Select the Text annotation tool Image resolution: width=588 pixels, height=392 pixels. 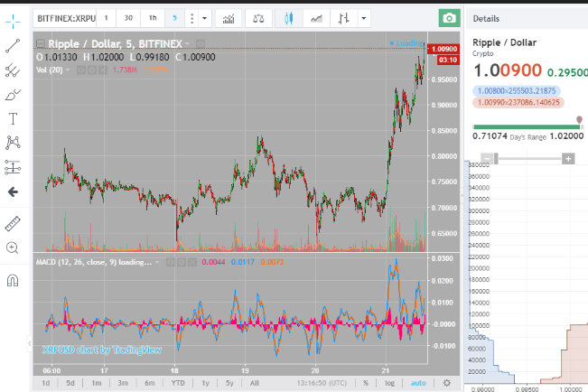13,119
